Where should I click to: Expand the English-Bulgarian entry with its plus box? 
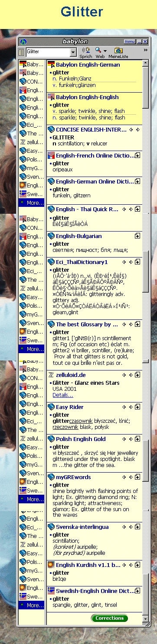click(x=137, y=236)
